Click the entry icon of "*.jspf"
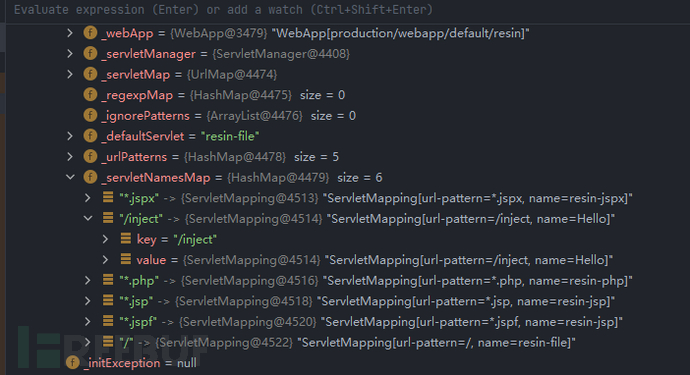This screenshot has height=375, width=690. 108,321
